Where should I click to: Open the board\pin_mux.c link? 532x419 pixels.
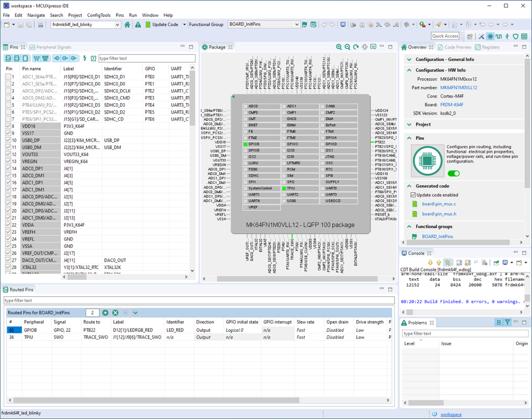439,204
